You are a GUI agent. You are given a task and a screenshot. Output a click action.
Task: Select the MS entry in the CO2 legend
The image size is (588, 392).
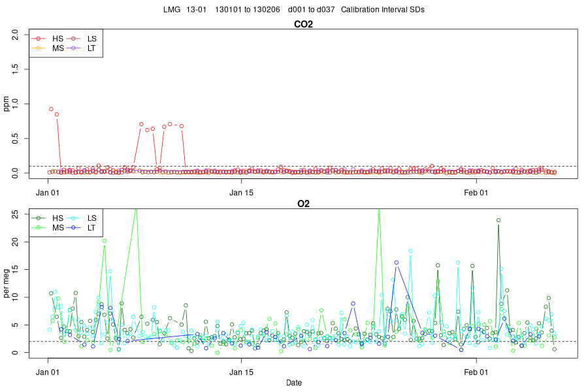point(47,48)
